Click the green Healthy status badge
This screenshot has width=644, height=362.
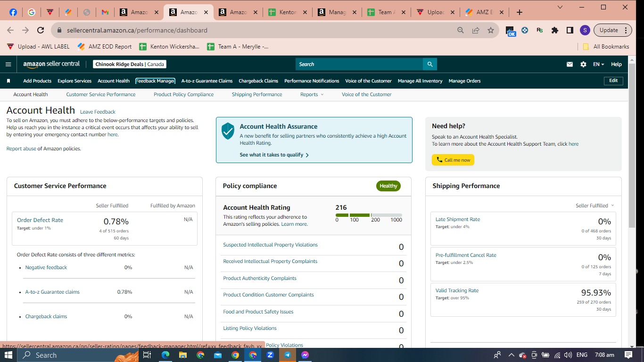[x=388, y=186]
